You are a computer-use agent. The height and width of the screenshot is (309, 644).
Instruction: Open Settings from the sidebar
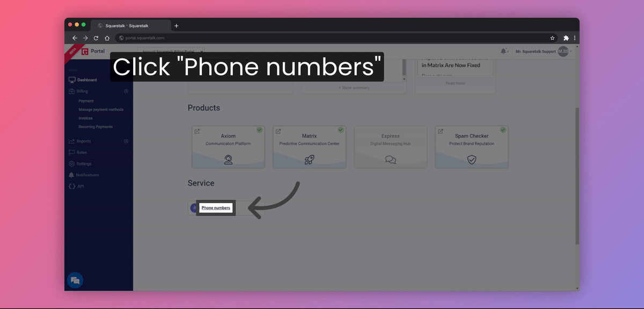(84, 164)
